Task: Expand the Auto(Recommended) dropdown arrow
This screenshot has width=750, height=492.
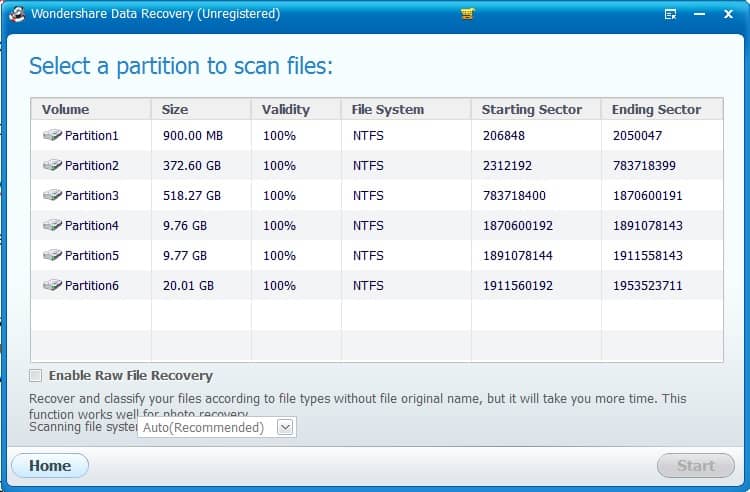Action: 285,427
